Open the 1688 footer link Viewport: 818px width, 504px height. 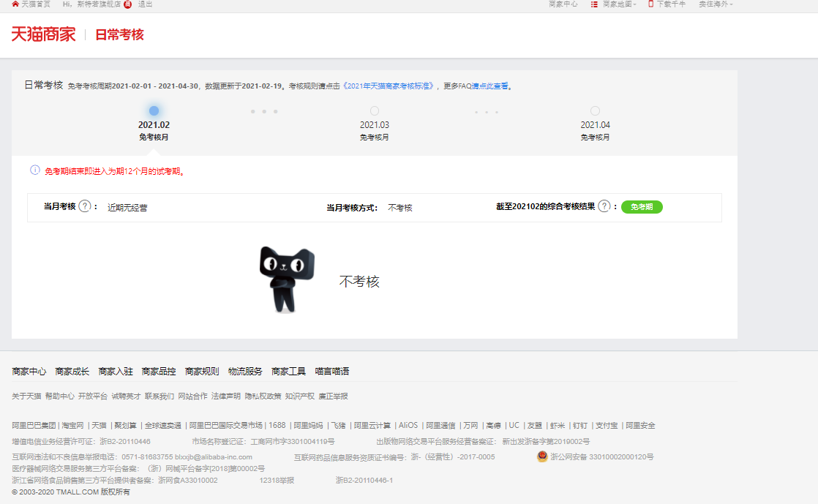point(277,426)
